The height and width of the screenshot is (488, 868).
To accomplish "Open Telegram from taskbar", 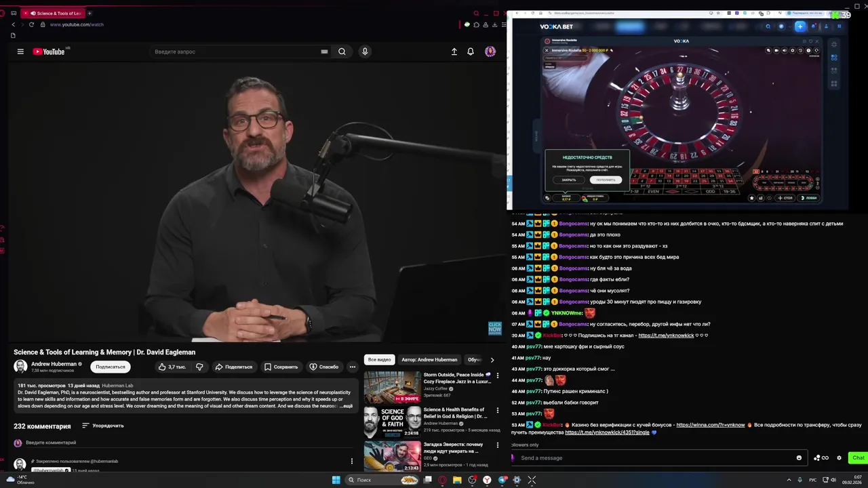I will tap(502, 480).
